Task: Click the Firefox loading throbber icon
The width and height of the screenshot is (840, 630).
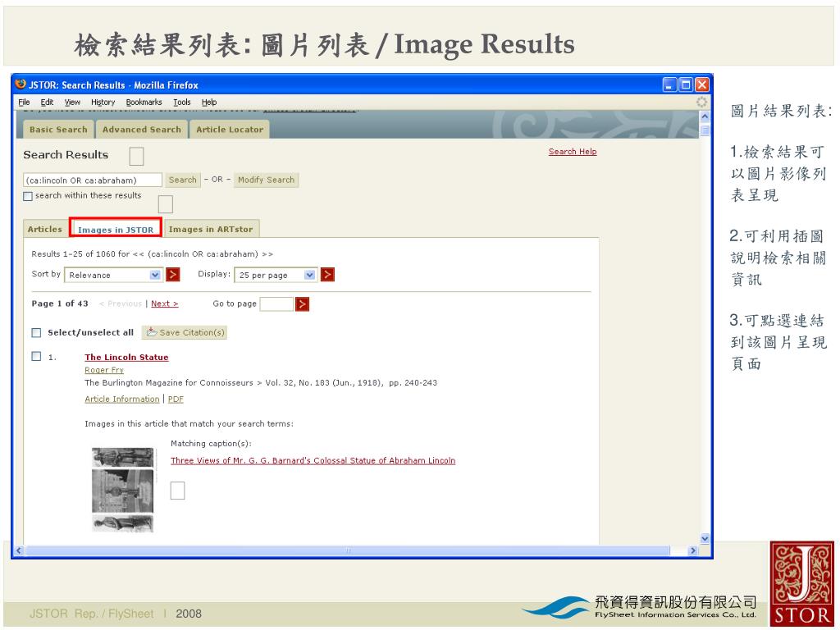Action: (701, 102)
